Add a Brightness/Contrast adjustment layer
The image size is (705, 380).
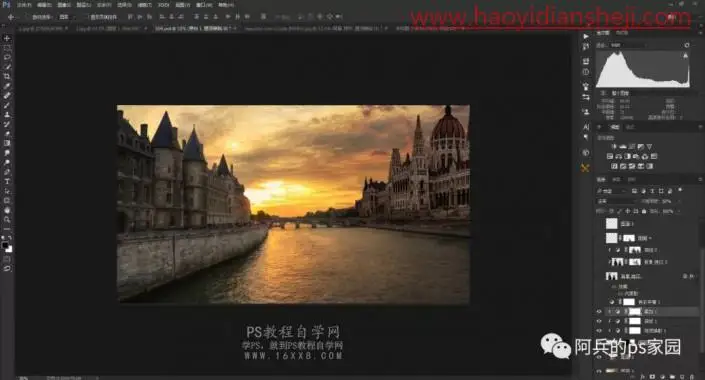tap(614, 147)
